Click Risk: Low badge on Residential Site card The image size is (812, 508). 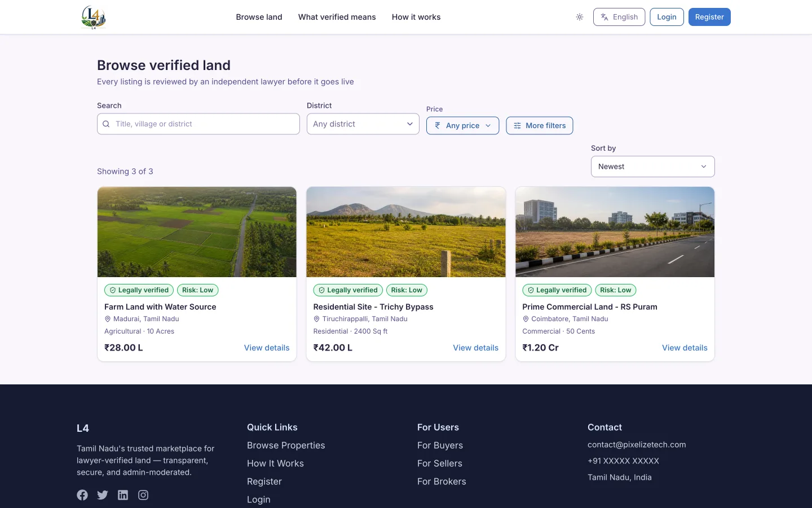407,290
